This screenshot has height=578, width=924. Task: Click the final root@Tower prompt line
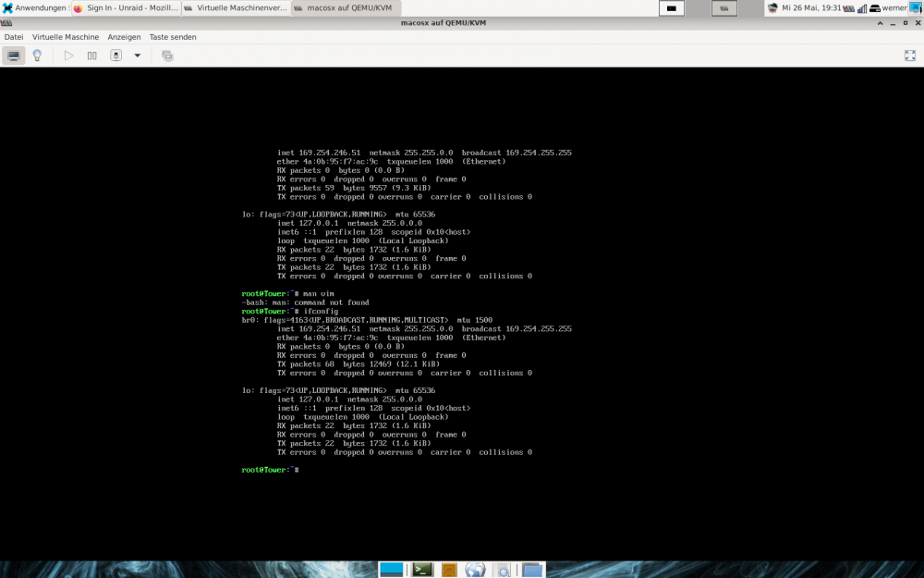271,470
